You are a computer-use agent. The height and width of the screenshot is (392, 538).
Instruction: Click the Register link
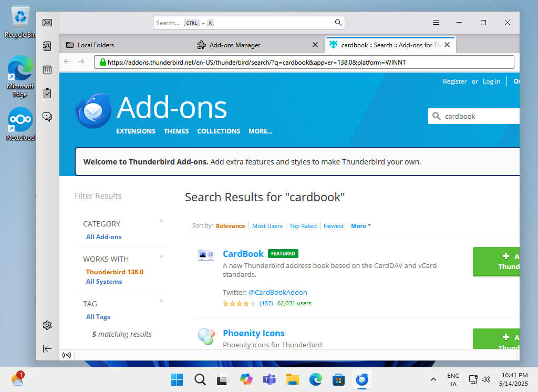(x=454, y=81)
